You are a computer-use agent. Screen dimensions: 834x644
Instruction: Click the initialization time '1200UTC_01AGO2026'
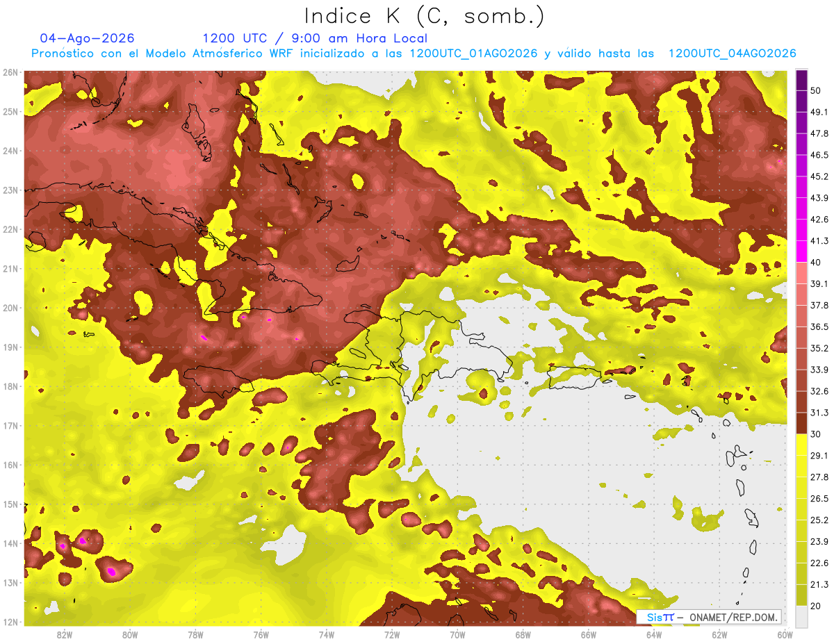click(473, 53)
